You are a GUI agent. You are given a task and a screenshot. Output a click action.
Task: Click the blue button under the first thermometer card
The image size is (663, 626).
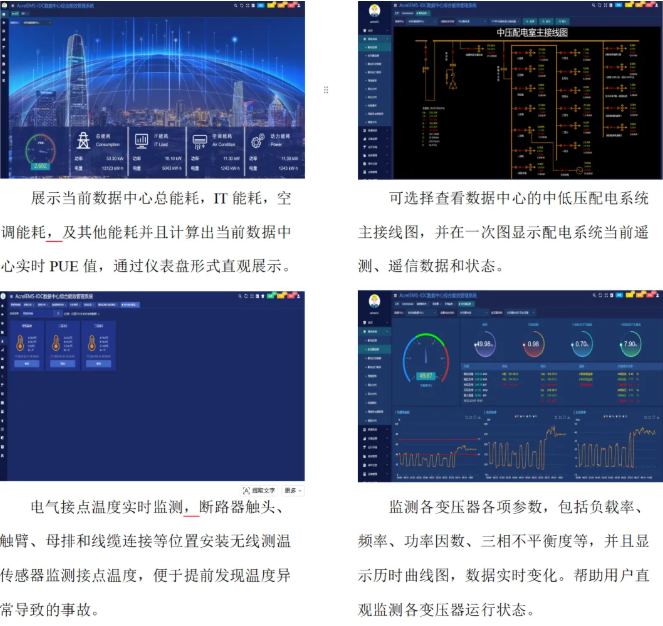[x=27, y=364]
